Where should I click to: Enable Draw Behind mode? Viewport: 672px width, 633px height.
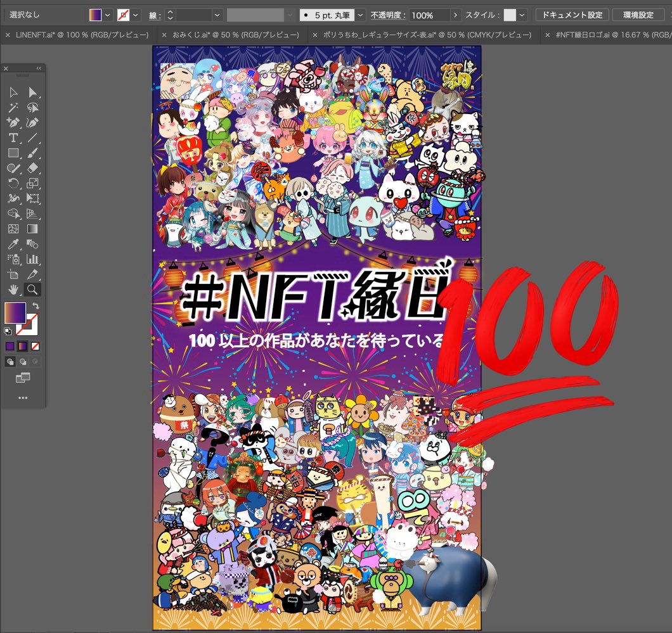[x=23, y=362]
